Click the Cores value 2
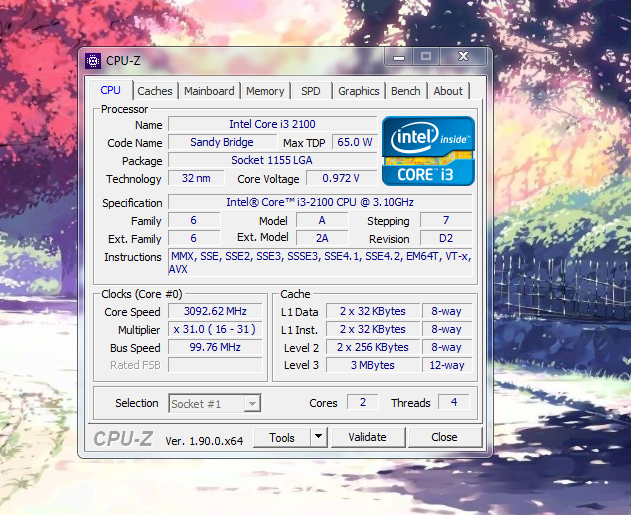This screenshot has height=515, width=631. 363,402
